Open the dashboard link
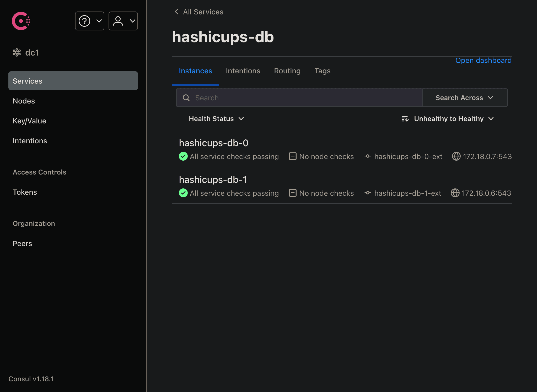537x392 pixels. [484, 61]
